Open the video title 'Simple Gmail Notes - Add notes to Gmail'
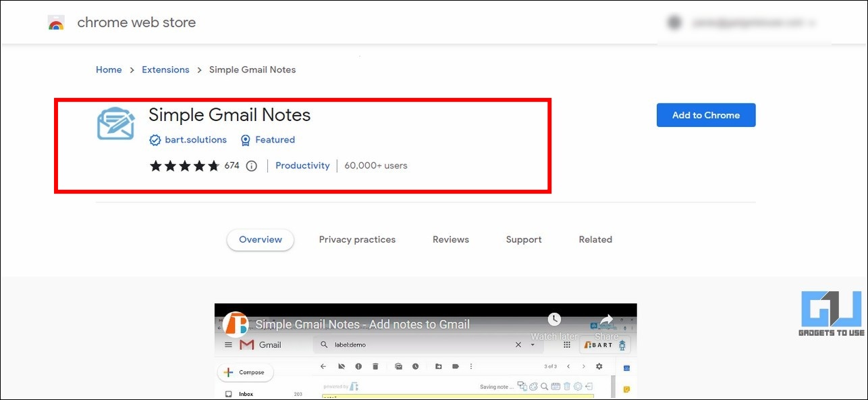 362,324
